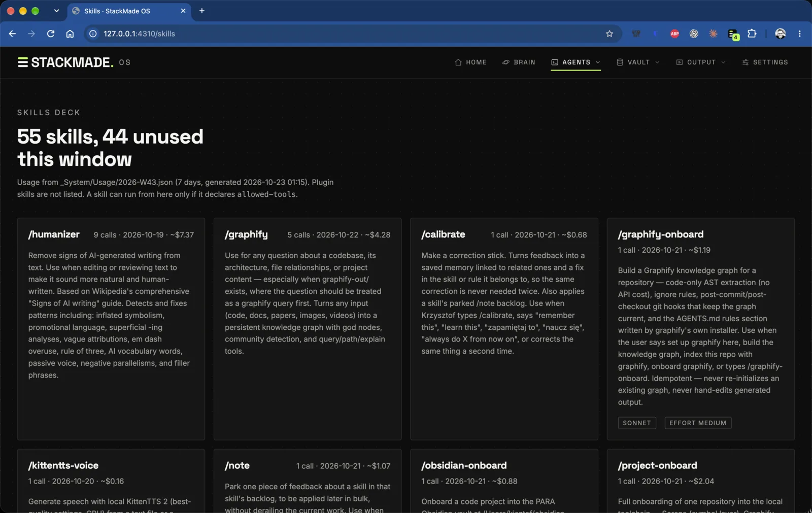Expand the Vault dropdown chevron
The image size is (812, 513).
pos(657,62)
